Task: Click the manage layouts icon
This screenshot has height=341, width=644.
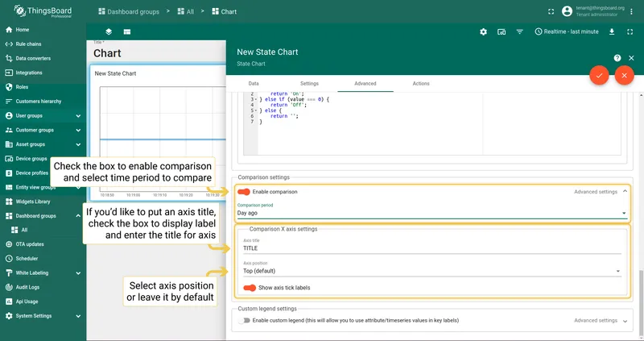Action: coord(127,31)
